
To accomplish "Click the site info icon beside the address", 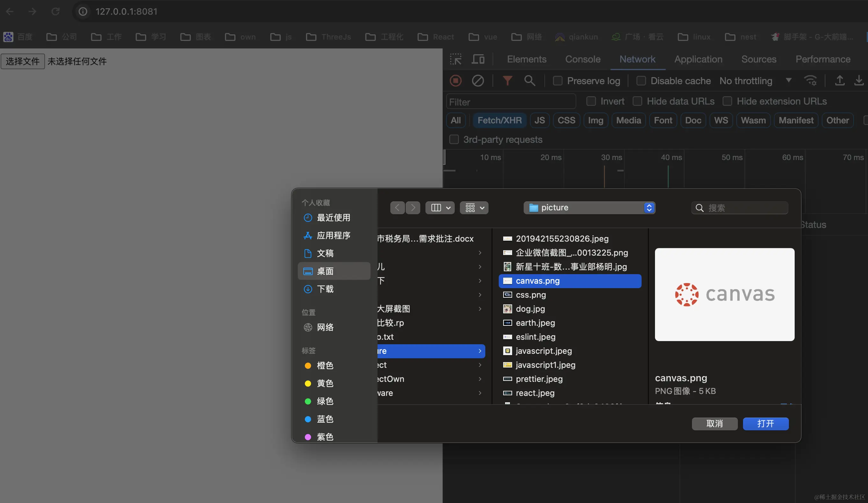I will tap(83, 11).
